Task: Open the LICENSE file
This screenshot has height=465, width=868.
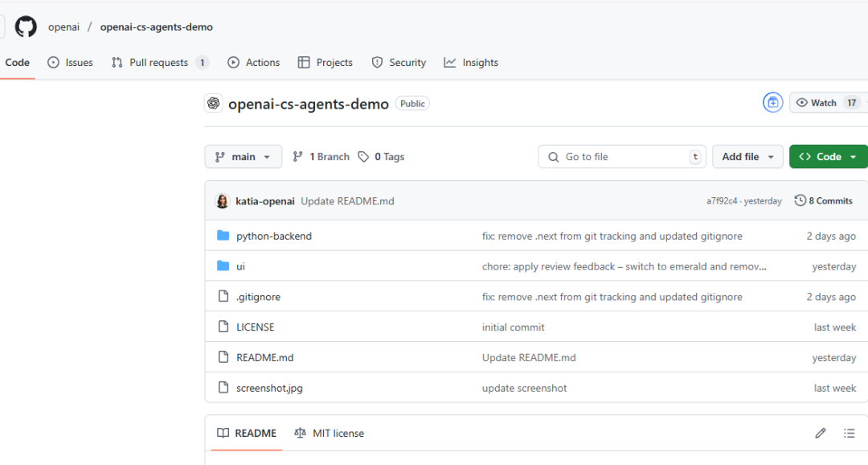Action: point(256,327)
